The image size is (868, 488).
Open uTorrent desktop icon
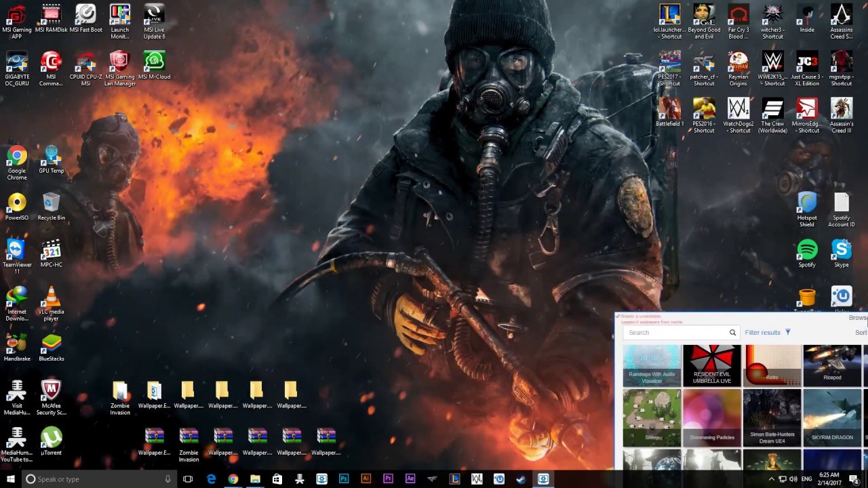coord(51,441)
